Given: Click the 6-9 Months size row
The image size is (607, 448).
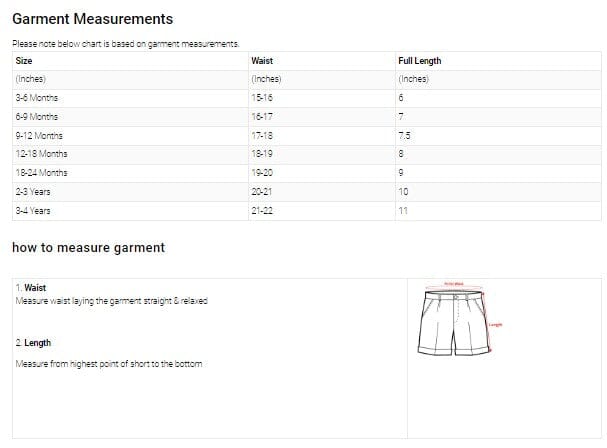Looking at the screenshot, I should [37, 116].
